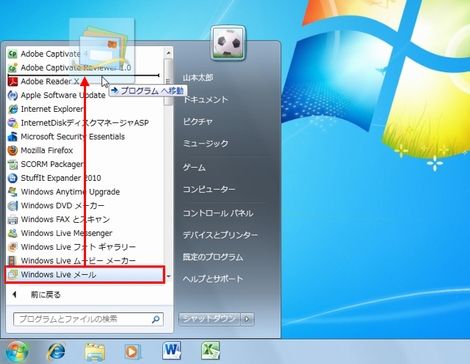Launch Word from the taskbar
The width and height of the screenshot is (470, 364).
coord(172,351)
